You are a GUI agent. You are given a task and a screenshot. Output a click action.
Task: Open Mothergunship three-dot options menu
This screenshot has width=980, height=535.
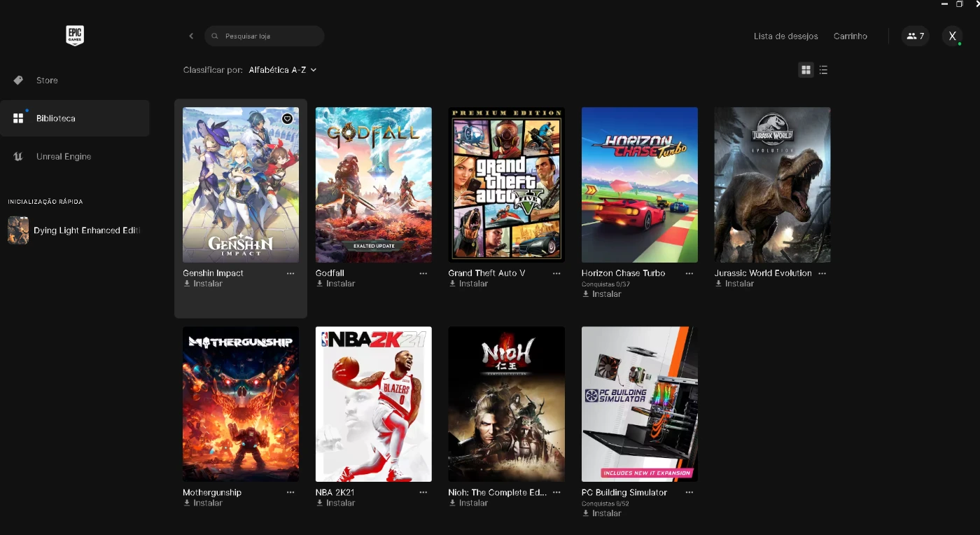(x=290, y=492)
